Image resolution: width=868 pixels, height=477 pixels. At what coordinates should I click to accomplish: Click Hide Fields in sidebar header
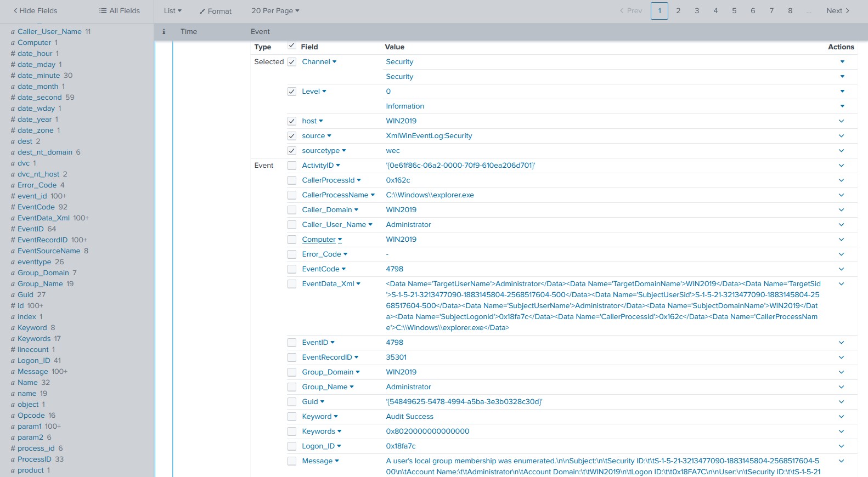pos(35,11)
